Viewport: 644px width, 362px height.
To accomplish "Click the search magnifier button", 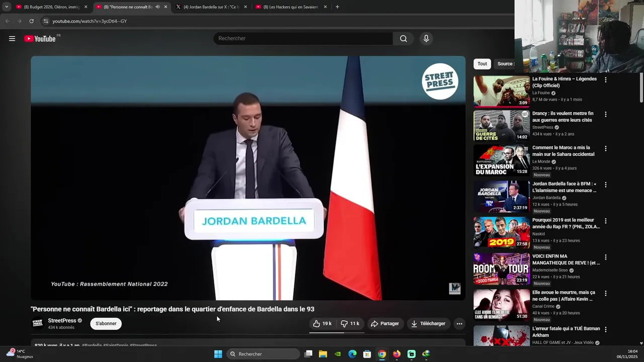I will click(404, 39).
